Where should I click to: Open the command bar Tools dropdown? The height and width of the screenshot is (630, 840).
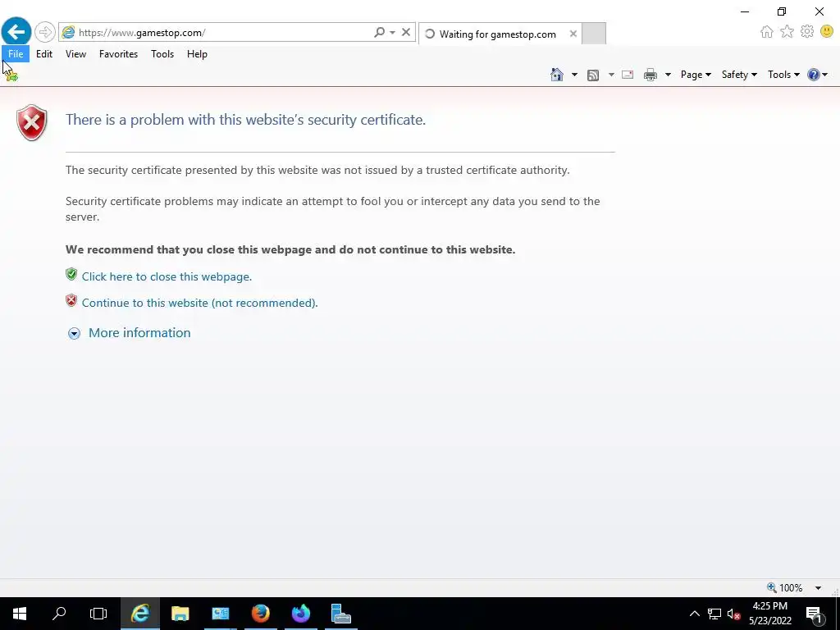783,75
